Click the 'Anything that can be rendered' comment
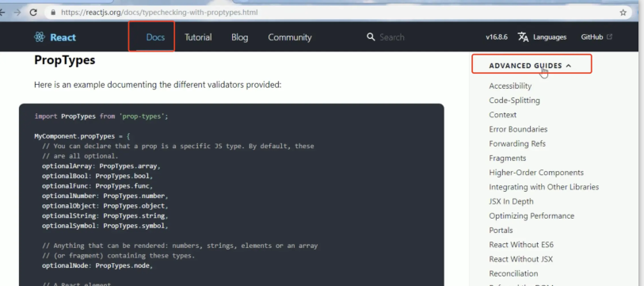Viewport: 644px width, 286px height. (x=180, y=246)
